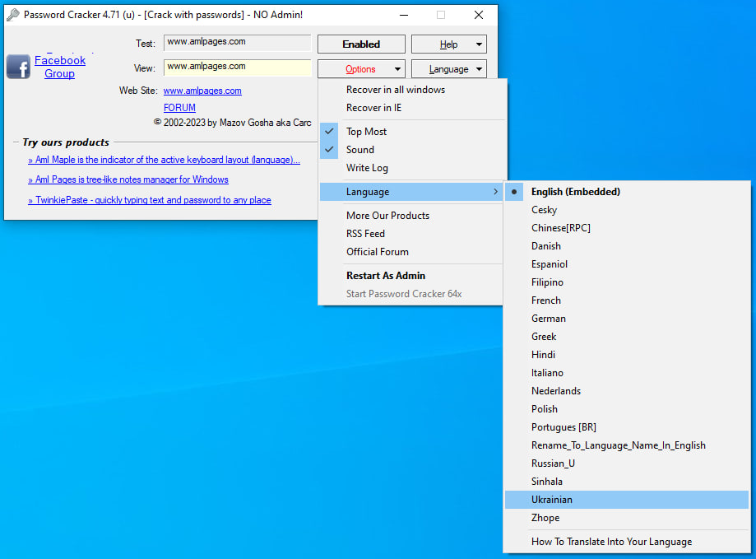This screenshot has width=756, height=559.
Task: Select Rename_To_Language_Name_In_English entry
Action: pos(627,445)
